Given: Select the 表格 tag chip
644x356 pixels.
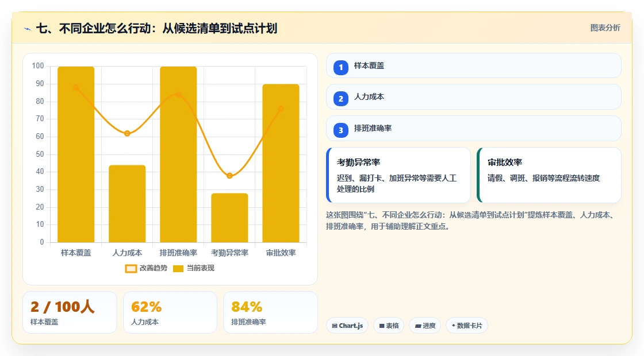Looking at the screenshot, I should [389, 326].
